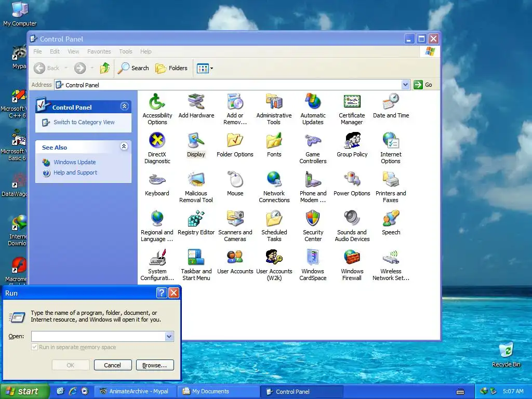
Task: Launch Registry Editor icon
Action: 196,218
